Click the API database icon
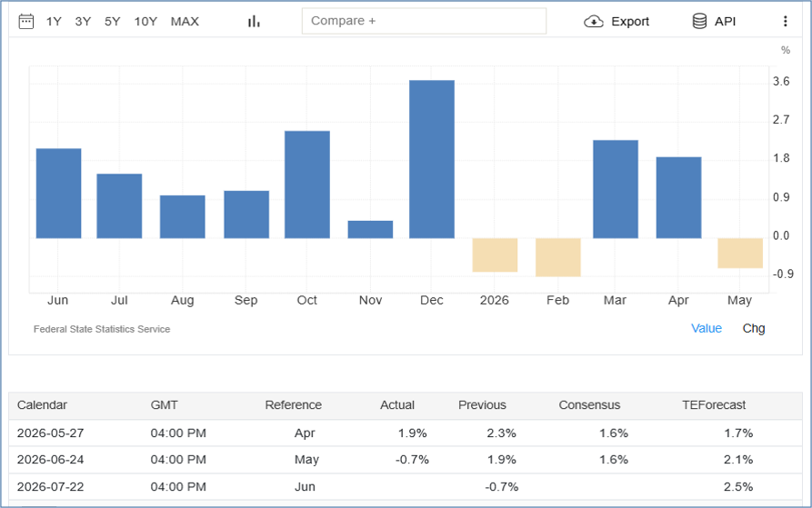 pyautogui.click(x=699, y=21)
